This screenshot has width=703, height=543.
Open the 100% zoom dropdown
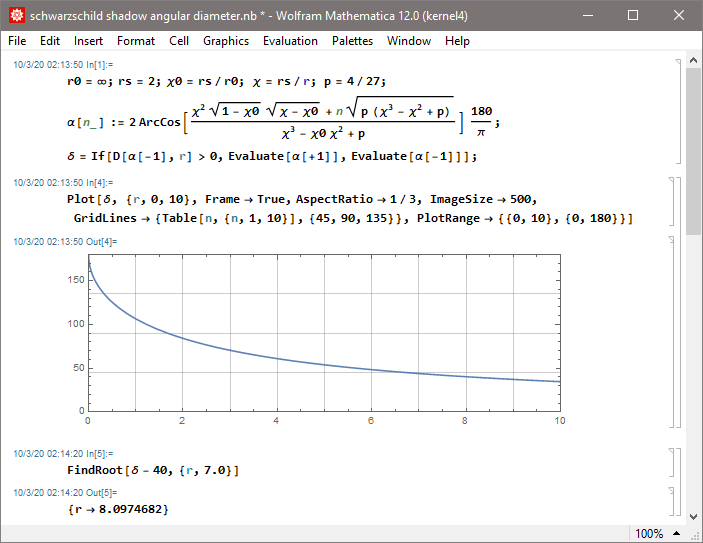(655, 533)
